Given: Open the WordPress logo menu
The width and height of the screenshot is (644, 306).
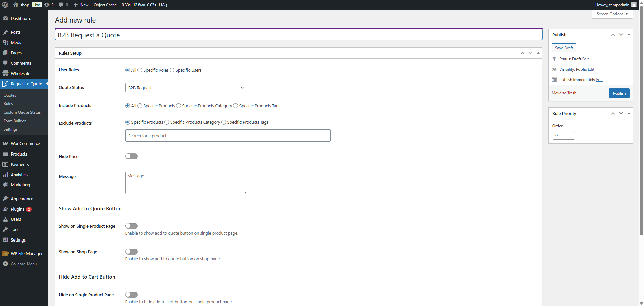Looking at the screenshot, I should point(5,5).
